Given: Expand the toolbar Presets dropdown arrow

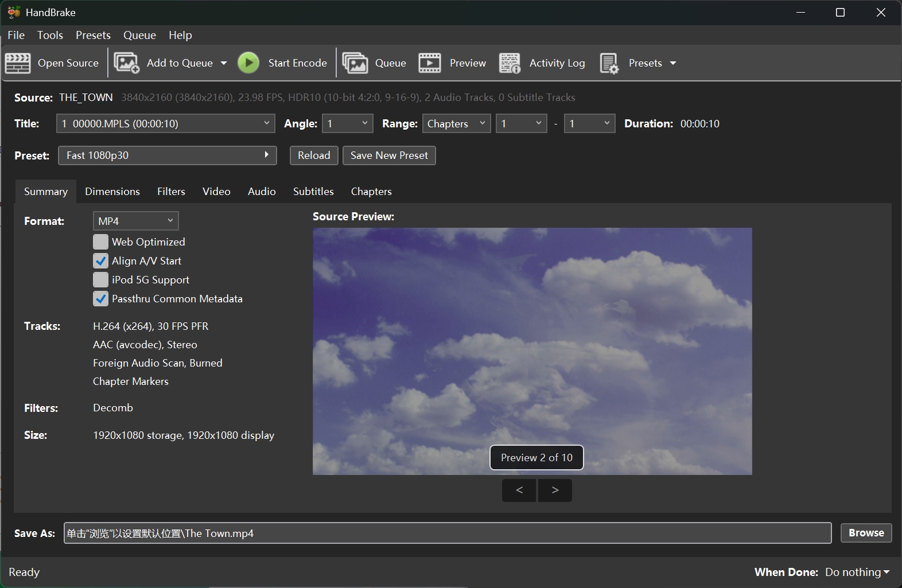Looking at the screenshot, I should [x=673, y=63].
